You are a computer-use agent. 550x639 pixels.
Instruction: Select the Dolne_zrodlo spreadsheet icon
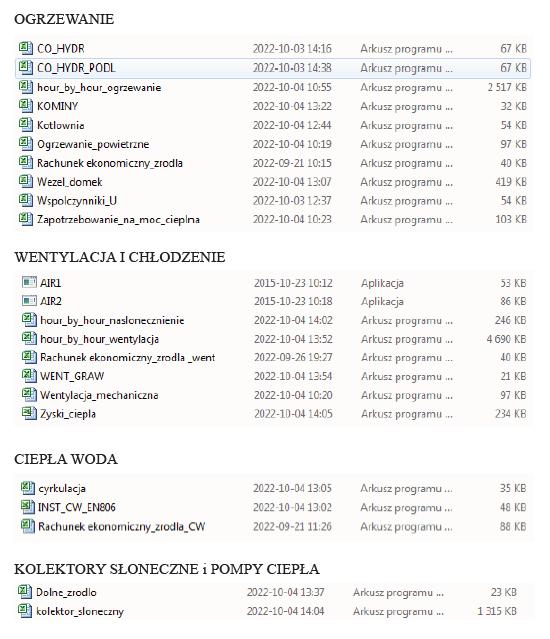[x=25, y=592]
